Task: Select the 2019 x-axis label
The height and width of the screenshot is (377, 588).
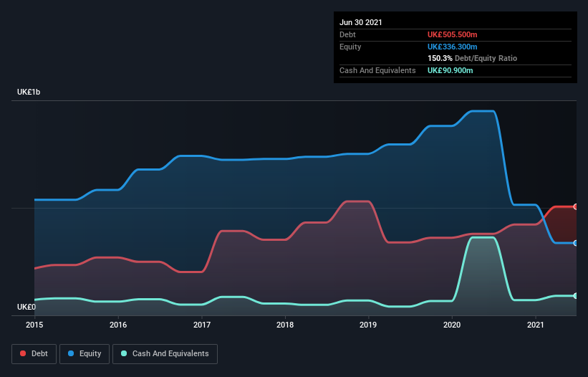Action: tap(368, 325)
